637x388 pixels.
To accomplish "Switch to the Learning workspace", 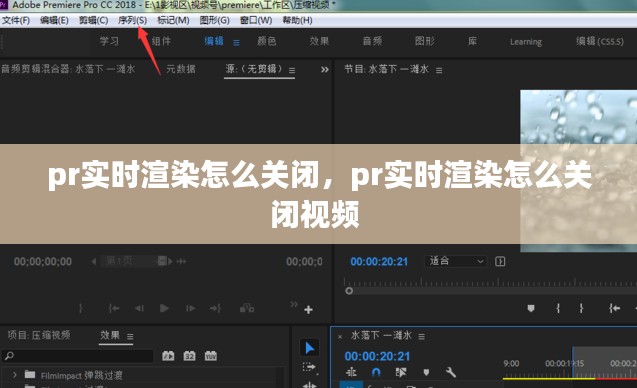I will [x=526, y=42].
